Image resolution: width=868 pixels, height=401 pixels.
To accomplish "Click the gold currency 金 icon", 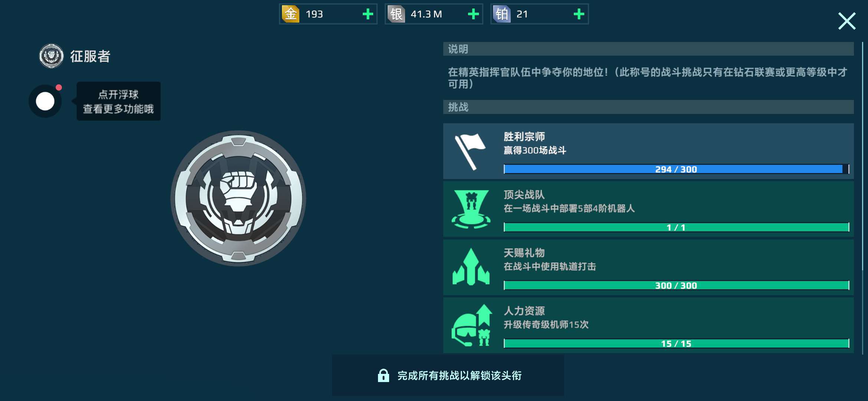I will click(x=290, y=14).
